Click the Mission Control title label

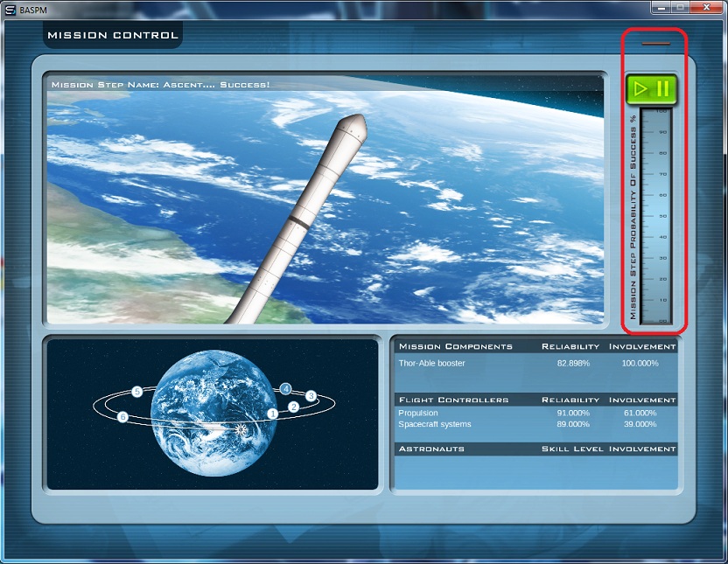112,35
